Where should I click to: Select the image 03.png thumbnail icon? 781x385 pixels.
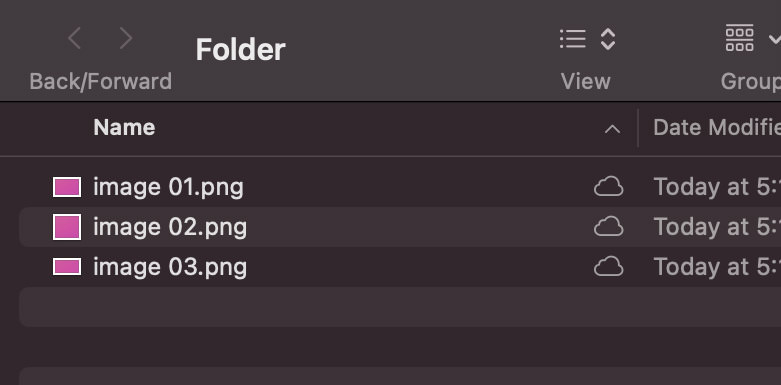67,267
